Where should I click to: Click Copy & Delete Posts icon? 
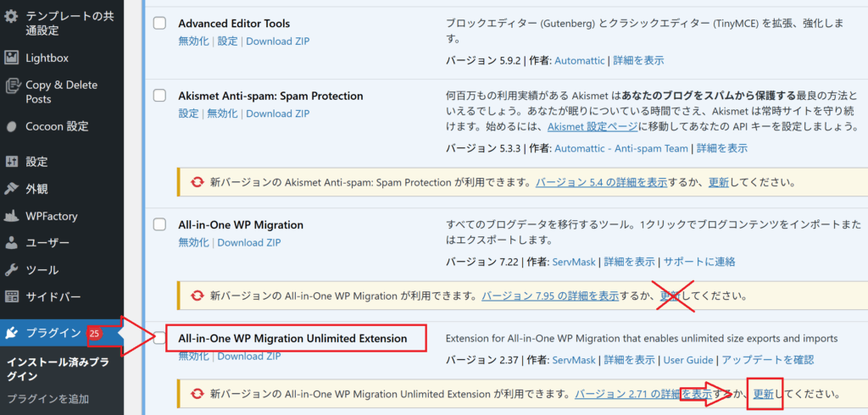point(12,86)
